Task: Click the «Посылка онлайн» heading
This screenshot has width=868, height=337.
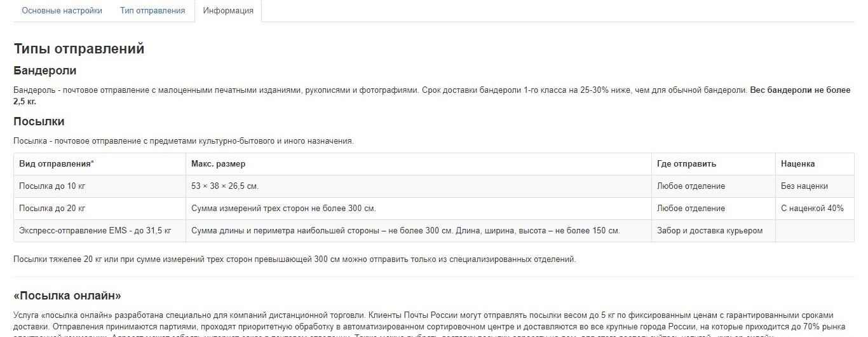Action: (67, 296)
